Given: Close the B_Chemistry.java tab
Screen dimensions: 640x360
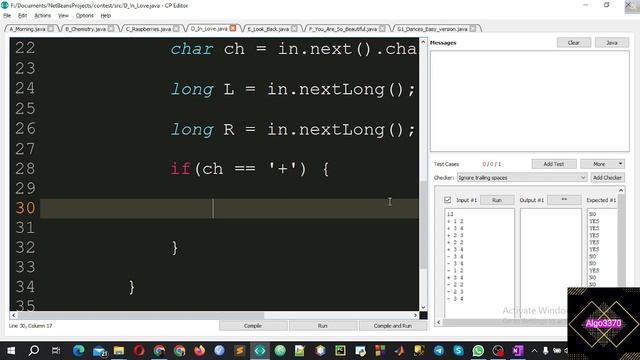Looking at the screenshot, I should [x=111, y=29].
